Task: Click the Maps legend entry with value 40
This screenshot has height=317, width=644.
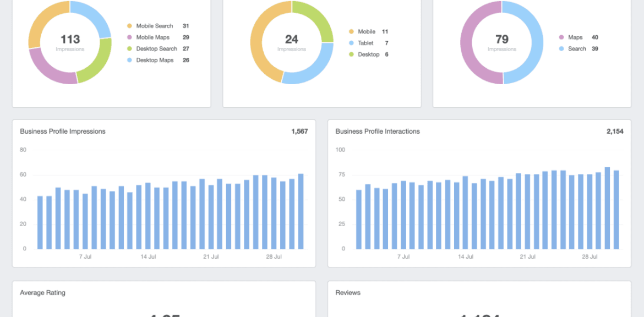Action: [575, 37]
